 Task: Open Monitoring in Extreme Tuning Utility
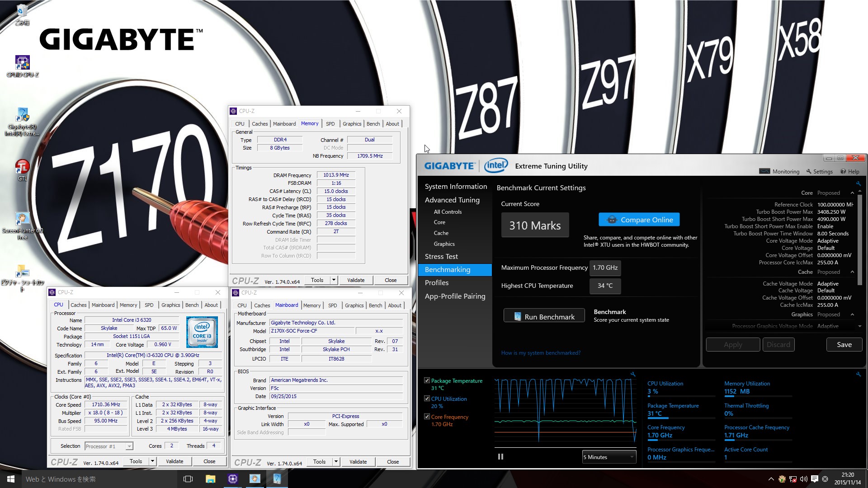[x=779, y=171]
